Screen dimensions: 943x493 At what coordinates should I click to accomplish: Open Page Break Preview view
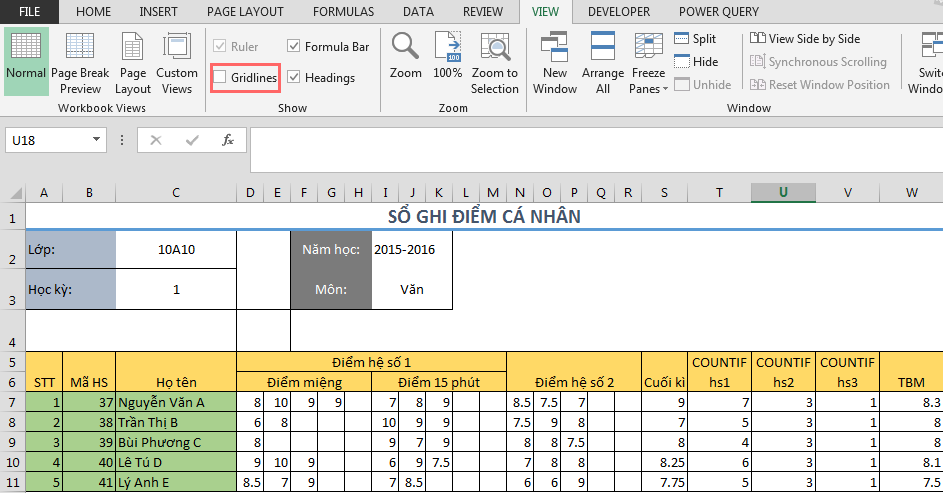click(x=80, y=60)
